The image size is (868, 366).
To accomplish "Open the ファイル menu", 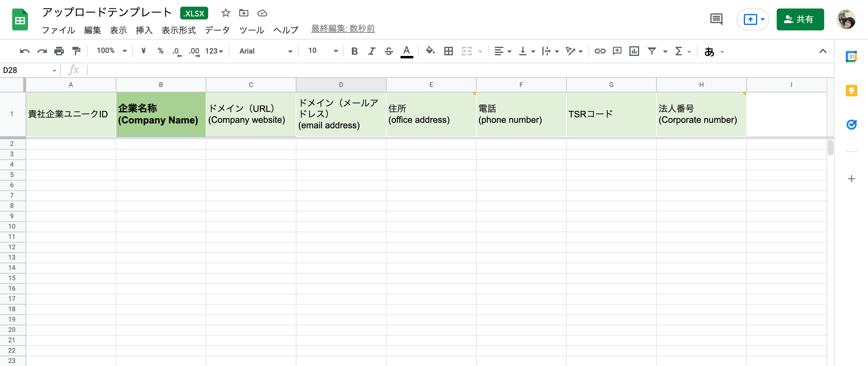I will (x=58, y=30).
